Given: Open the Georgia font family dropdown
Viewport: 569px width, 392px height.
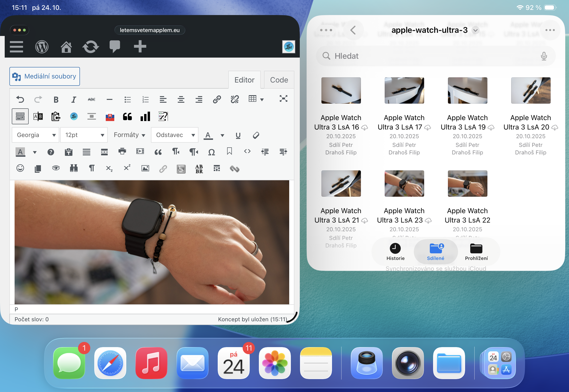Looking at the screenshot, I should [35, 135].
